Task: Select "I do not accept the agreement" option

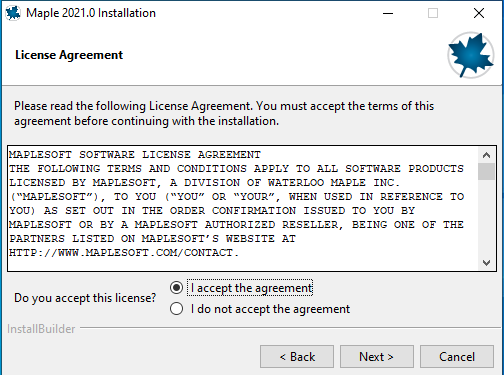Action: click(176, 309)
